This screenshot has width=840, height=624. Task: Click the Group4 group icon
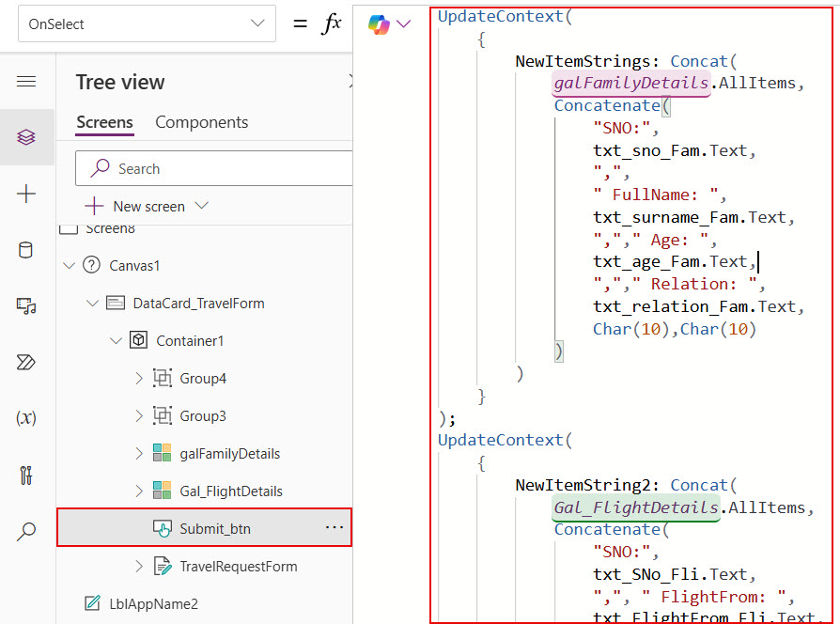pyautogui.click(x=163, y=378)
